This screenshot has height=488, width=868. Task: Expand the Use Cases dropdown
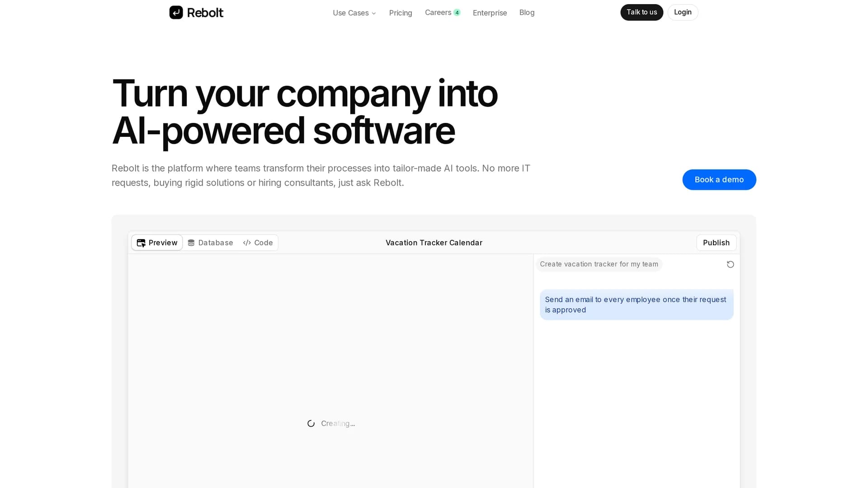point(354,13)
